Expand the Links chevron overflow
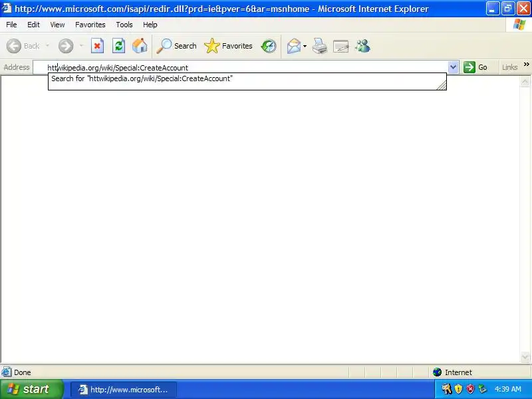Screen dimensions: 532x399 click(526, 64)
